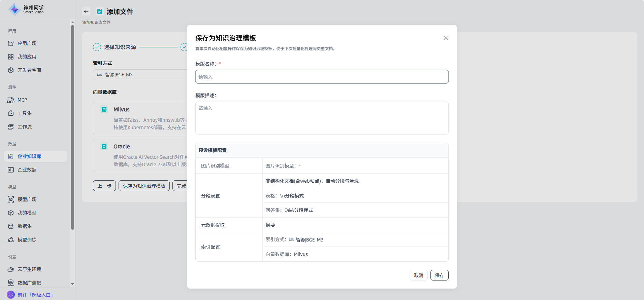Click the 保存 button in the dialog
Viewport: 644px width, 300px height.
point(439,275)
